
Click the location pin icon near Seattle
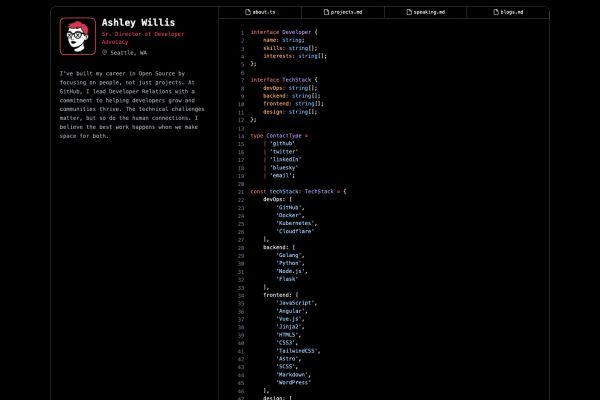pyautogui.click(x=104, y=52)
